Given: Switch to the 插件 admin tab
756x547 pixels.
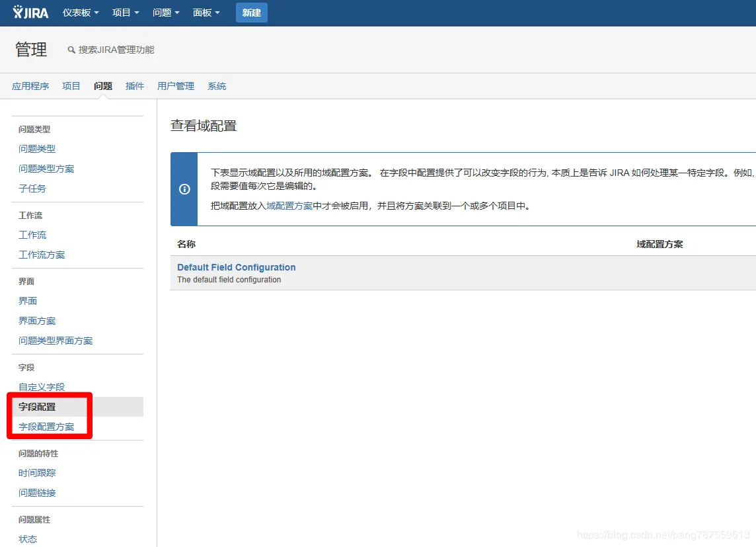Looking at the screenshot, I should pyautogui.click(x=135, y=86).
